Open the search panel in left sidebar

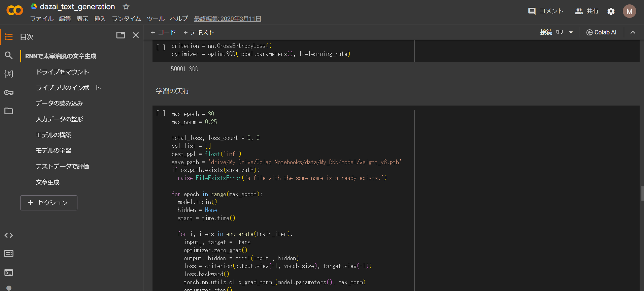(9, 55)
